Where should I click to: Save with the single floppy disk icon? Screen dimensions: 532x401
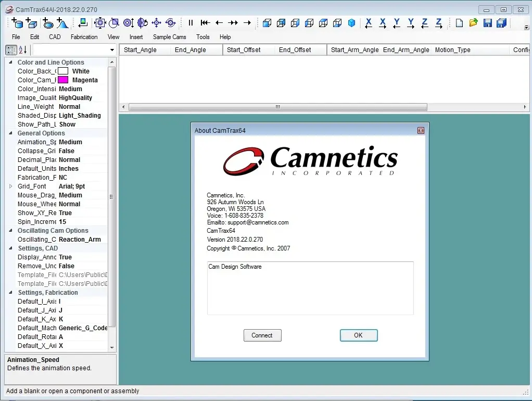click(x=488, y=23)
